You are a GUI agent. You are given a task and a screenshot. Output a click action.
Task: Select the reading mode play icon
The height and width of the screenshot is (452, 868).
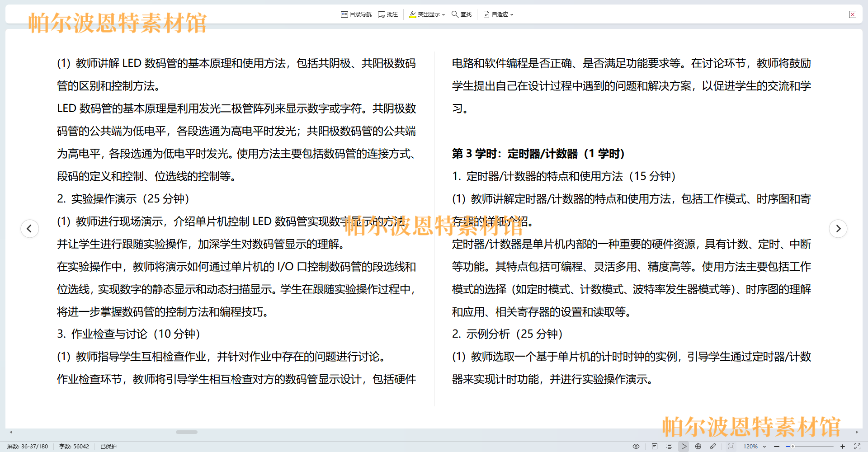click(x=684, y=446)
